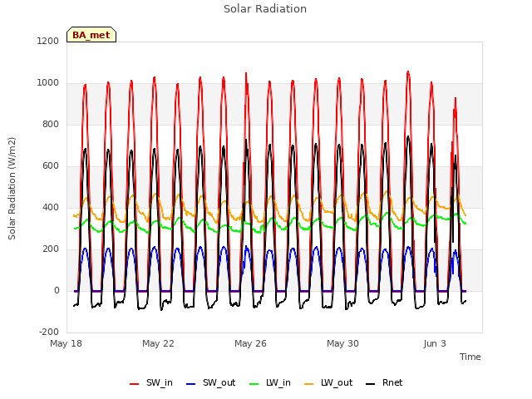Click the 600 y-axis tick label
532x399 pixels.
(51, 166)
